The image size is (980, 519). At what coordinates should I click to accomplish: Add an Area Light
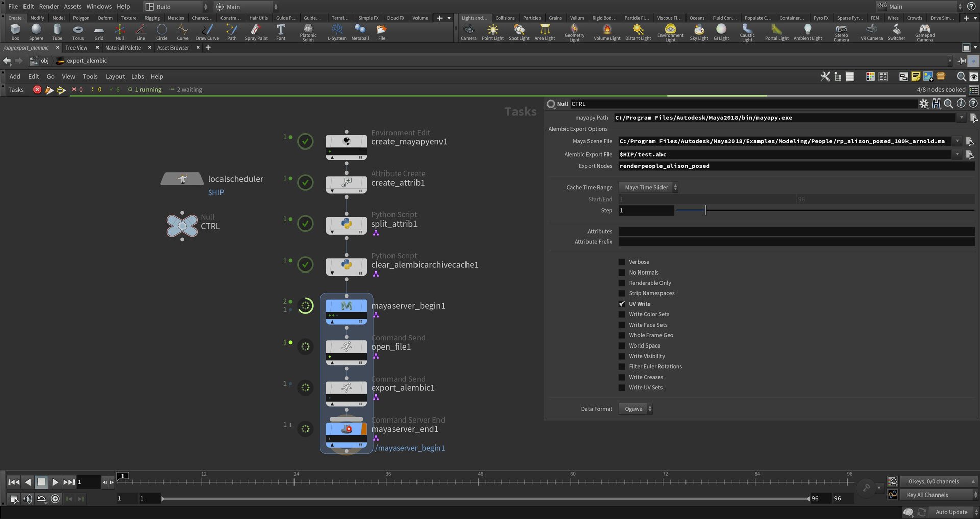pyautogui.click(x=545, y=32)
